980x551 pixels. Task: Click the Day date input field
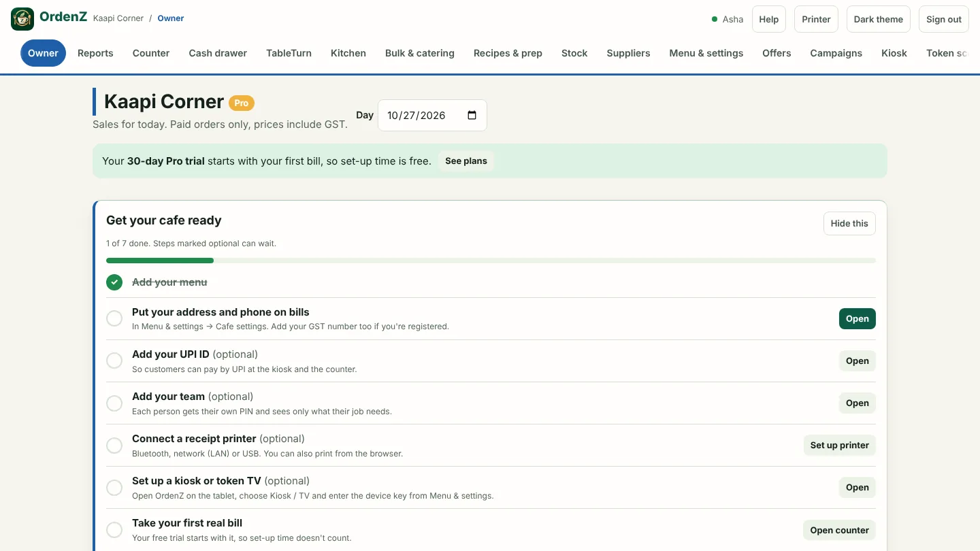[x=432, y=115]
